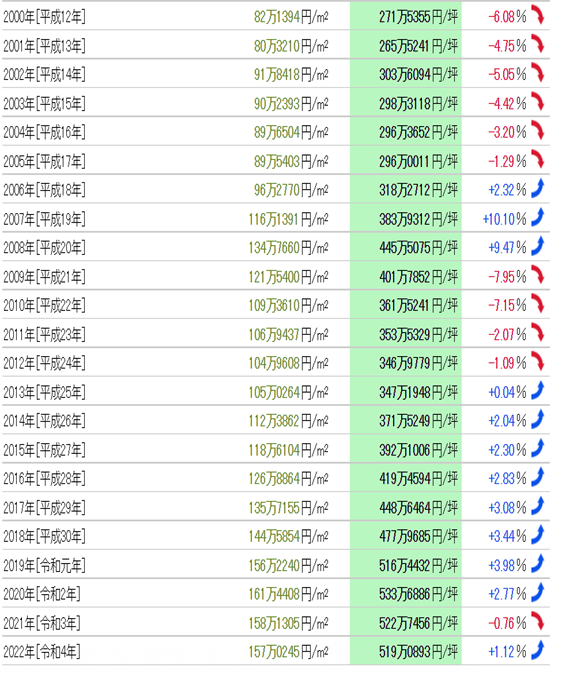The image size is (566, 675).
Task: Click the red down arrow in the 2004年 row
Action: (537, 130)
